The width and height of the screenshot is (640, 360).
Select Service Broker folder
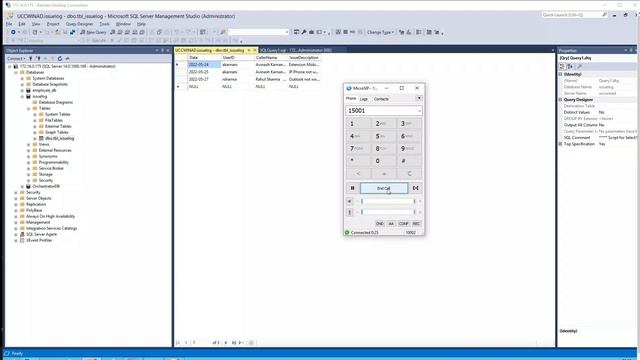click(x=51, y=168)
